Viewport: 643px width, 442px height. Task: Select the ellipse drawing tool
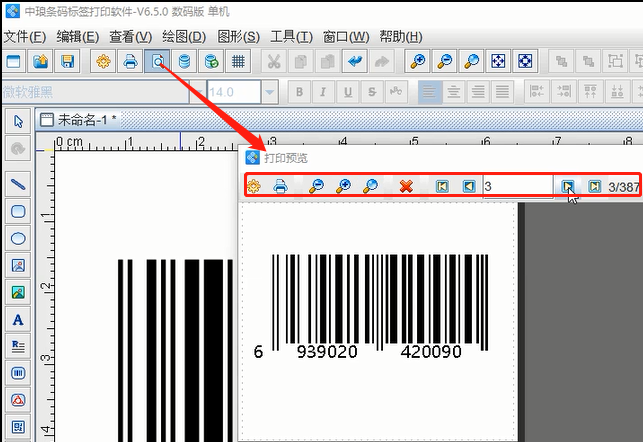tap(18, 238)
